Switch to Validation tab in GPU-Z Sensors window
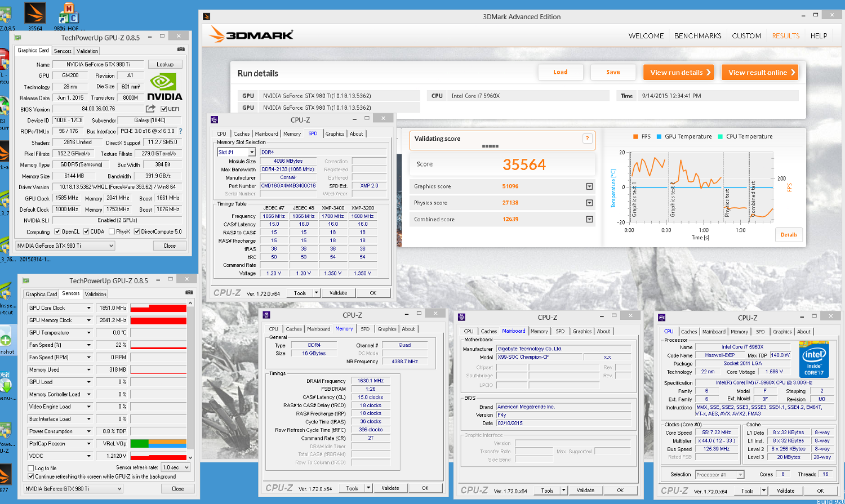Image resolution: width=845 pixels, height=504 pixels. click(95, 294)
